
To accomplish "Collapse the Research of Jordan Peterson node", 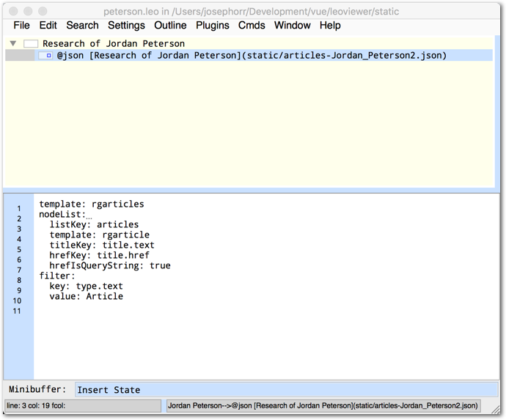I will tap(13, 44).
